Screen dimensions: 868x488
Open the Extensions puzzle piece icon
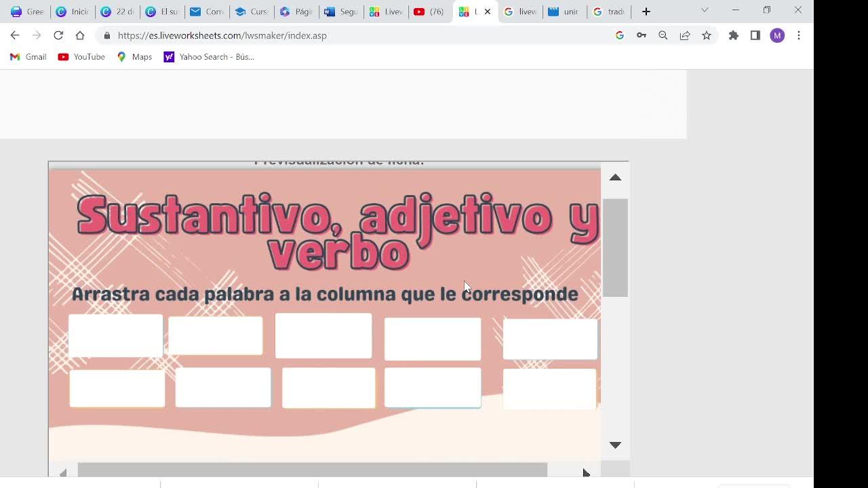(733, 35)
